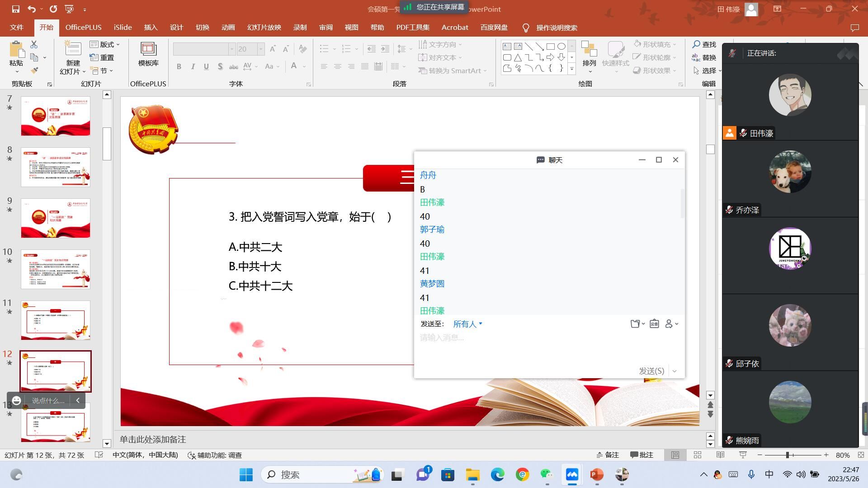Image resolution: width=868 pixels, height=488 pixels.
Task: Switch to slide sorter view icon
Action: (698, 455)
